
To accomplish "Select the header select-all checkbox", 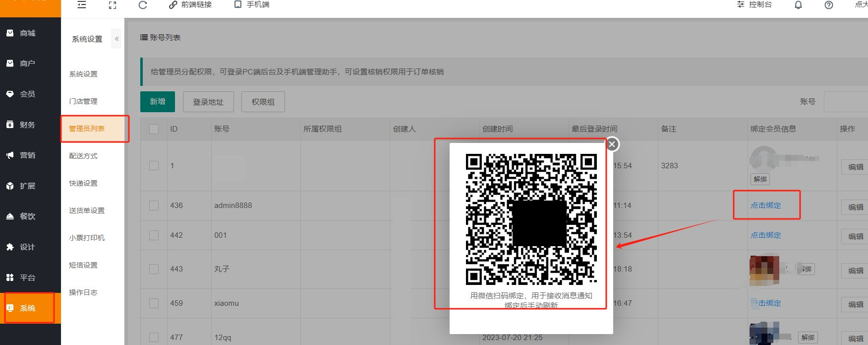I will coord(154,129).
